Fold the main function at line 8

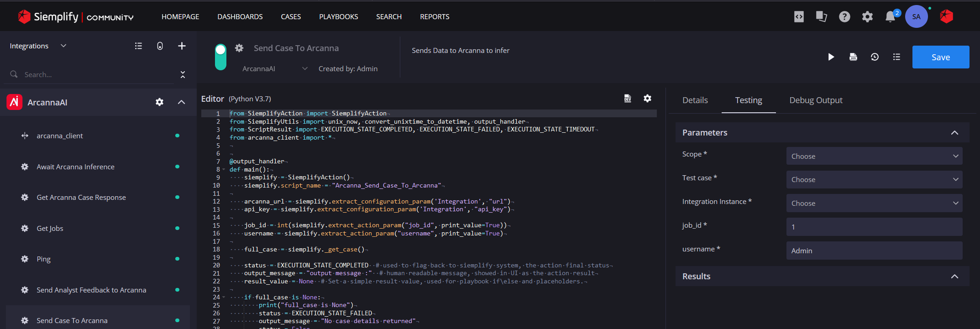point(224,170)
